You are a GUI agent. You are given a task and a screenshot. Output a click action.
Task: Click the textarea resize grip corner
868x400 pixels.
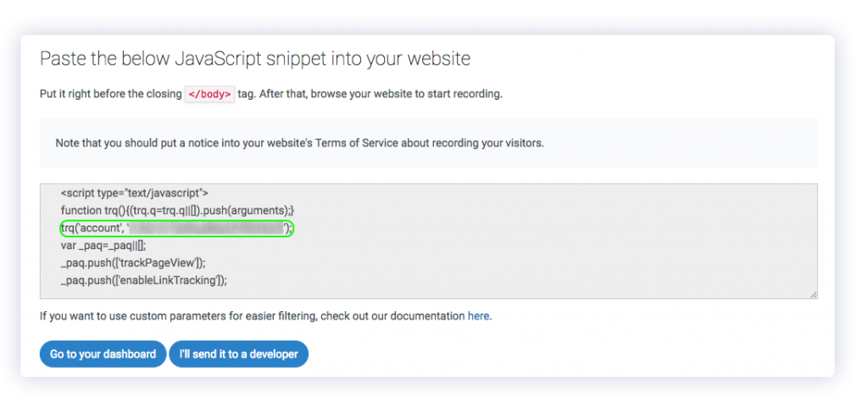point(813,295)
